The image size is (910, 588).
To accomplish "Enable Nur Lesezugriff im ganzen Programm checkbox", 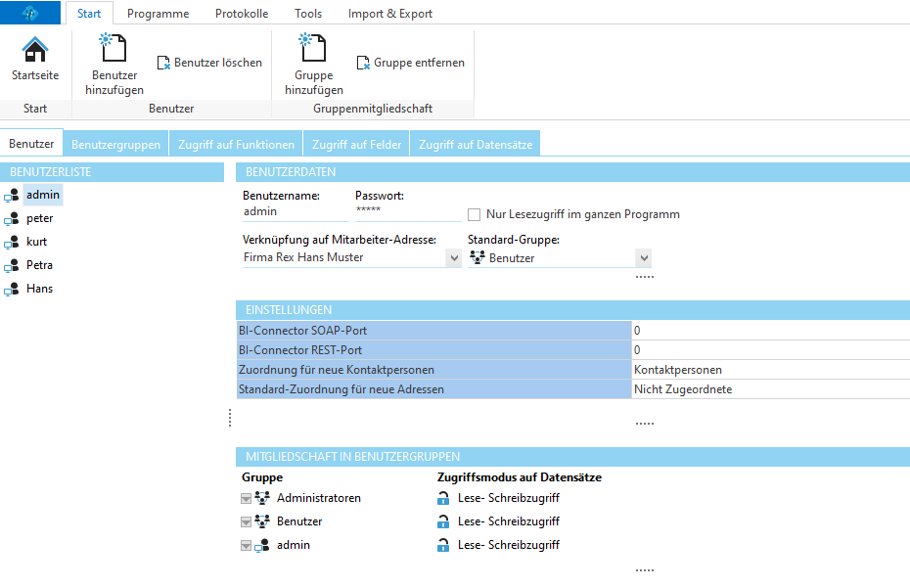I will (x=475, y=214).
